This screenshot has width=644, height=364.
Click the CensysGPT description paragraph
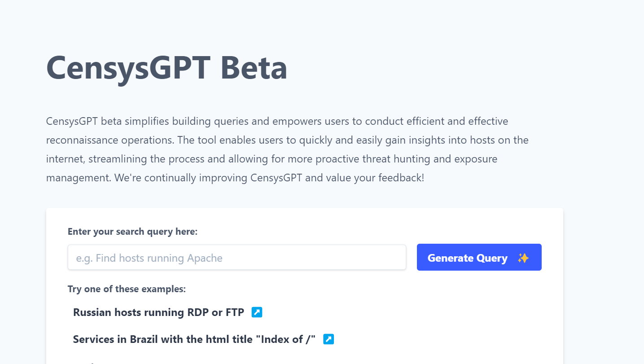pyautogui.click(x=287, y=149)
